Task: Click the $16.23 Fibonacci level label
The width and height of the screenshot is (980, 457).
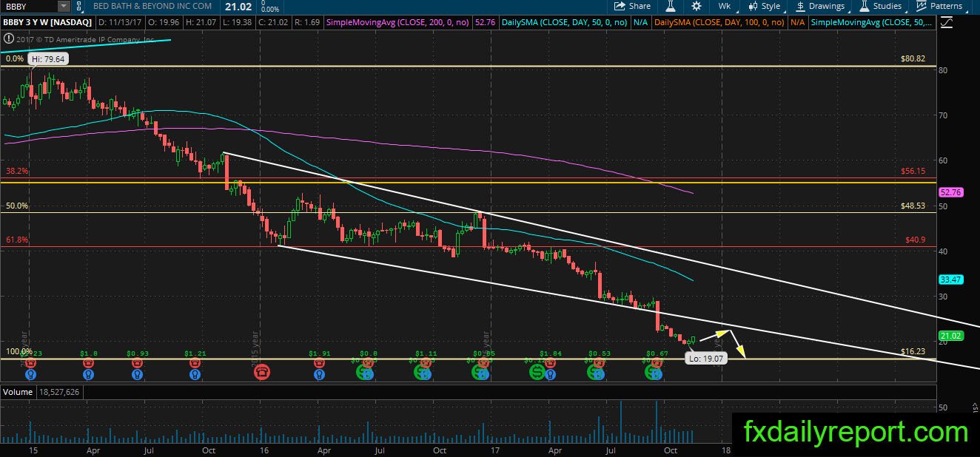Action: click(x=913, y=352)
